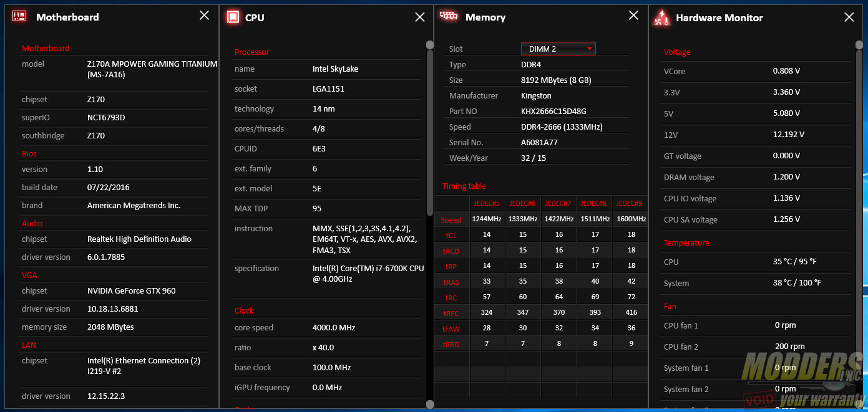Image resolution: width=868 pixels, height=412 pixels.
Task: Open the Slot dropdown showing DIMM 2
Action: click(x=558, y=49)
